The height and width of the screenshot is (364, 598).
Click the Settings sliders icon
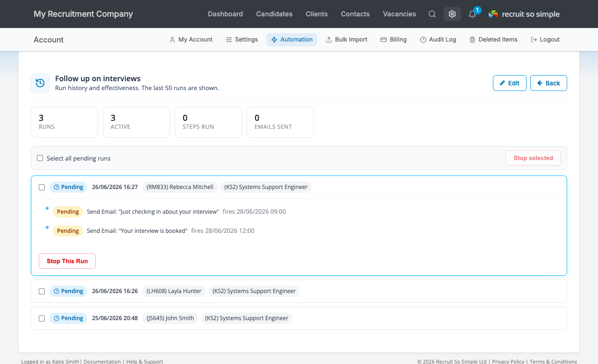tap(229, 40)
